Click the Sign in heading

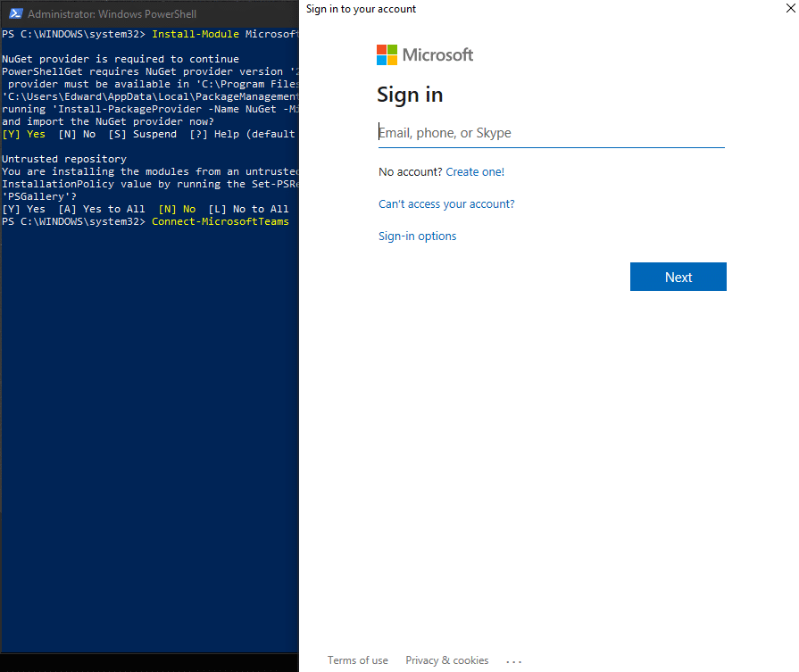pyautogui.click(x=410, y=95)
